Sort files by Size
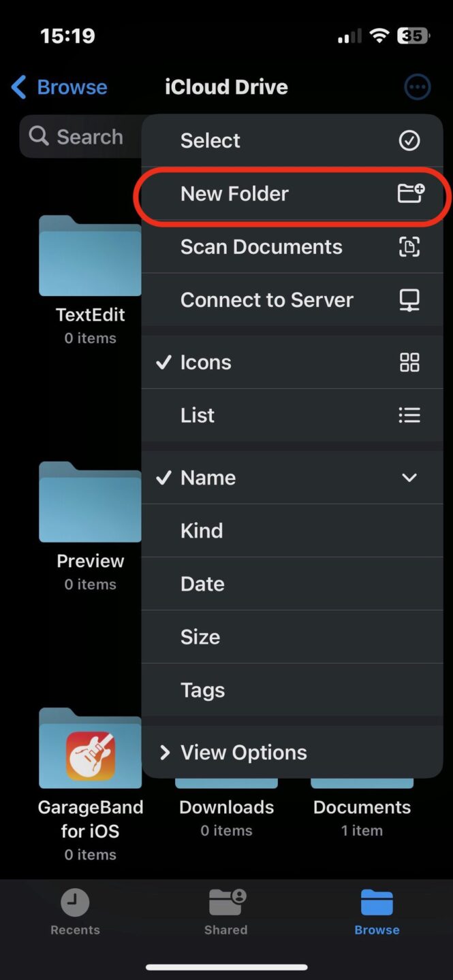The height and width of the screenshot is (980, 453). [200, 637]
